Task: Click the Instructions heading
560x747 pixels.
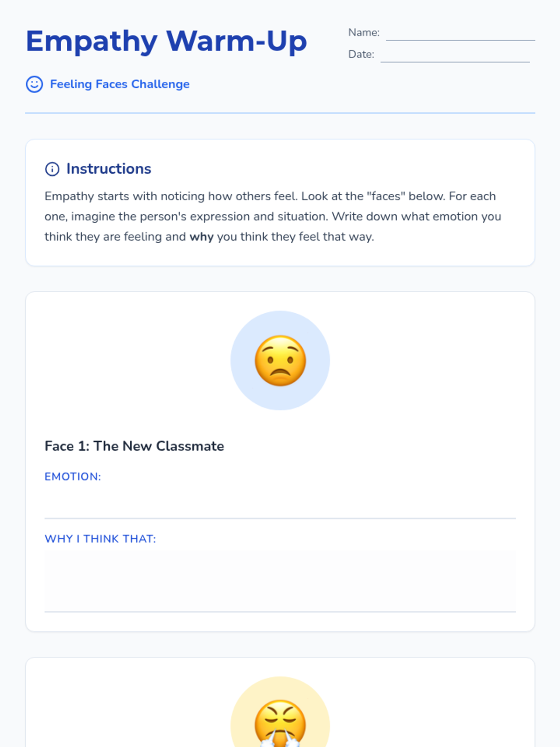Action: click(x=109, y=169)
